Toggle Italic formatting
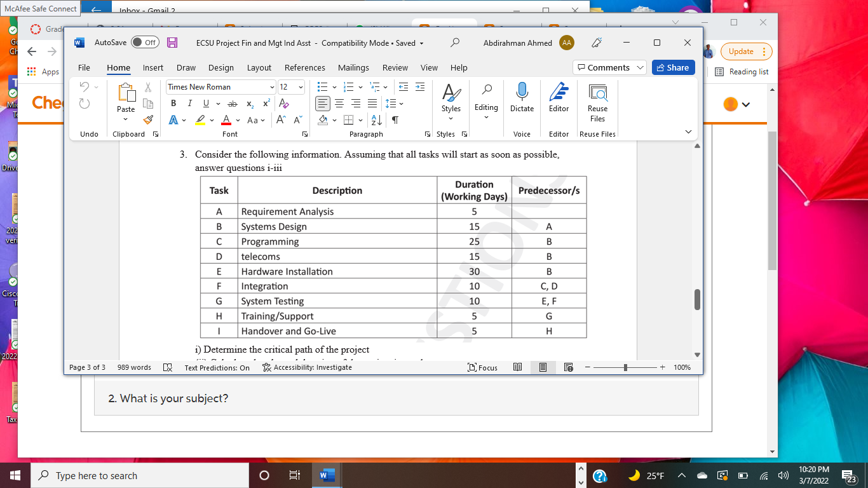 (x=190, y=104)
